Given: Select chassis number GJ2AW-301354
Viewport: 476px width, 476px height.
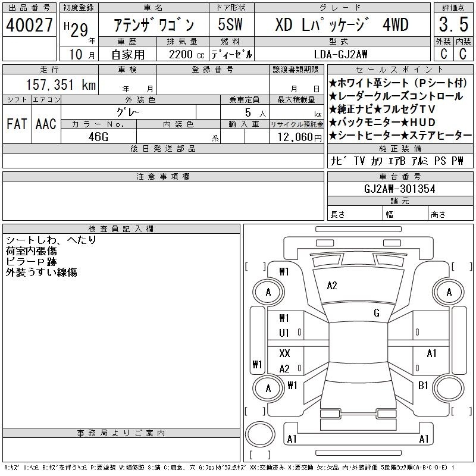Looking at the screenshot, I should [x=400, y=189].
